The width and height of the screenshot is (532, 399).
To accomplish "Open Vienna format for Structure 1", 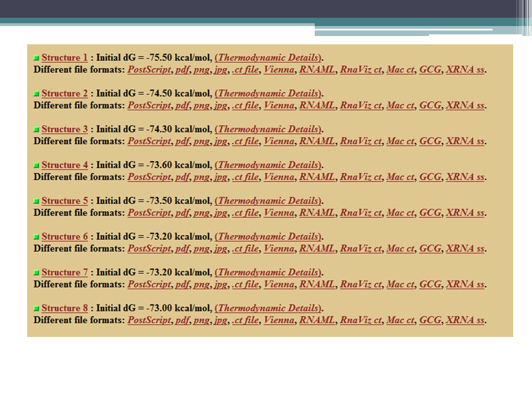I will [279, 70].
